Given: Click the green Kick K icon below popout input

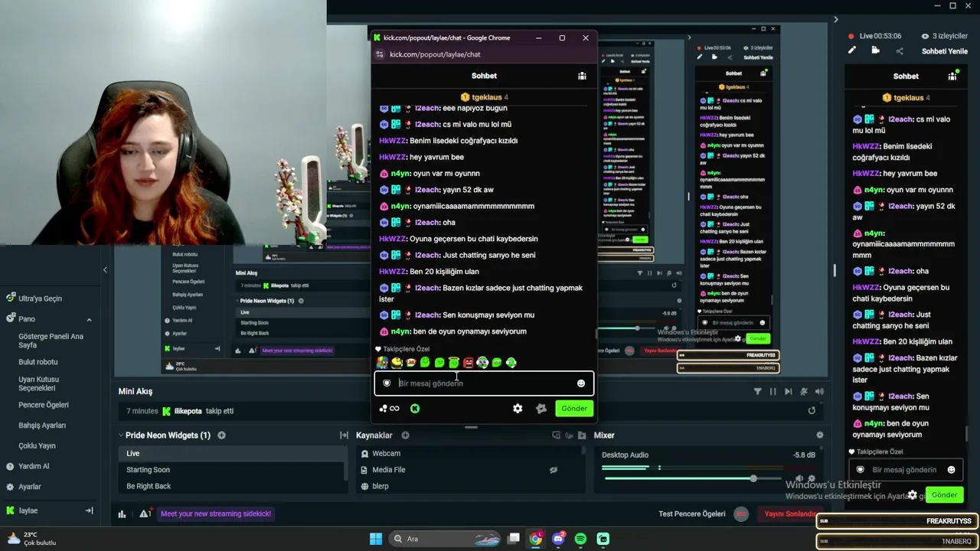Looking at the screenshot, I should pyautogui.click(x=415, y=409).
